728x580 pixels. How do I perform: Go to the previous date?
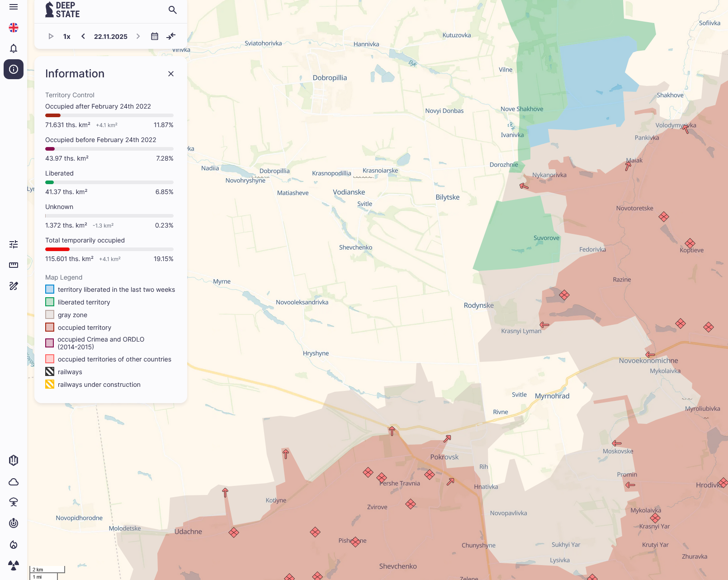coord(83,36)
